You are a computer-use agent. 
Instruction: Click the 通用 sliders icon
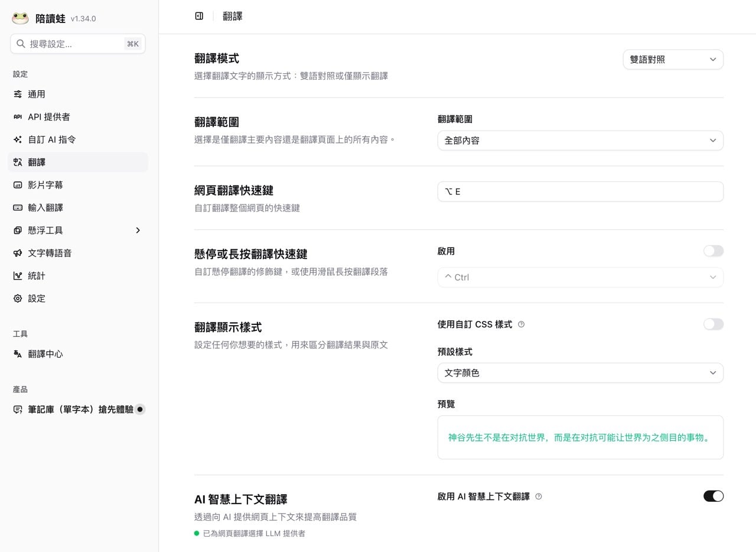(18, 94)
